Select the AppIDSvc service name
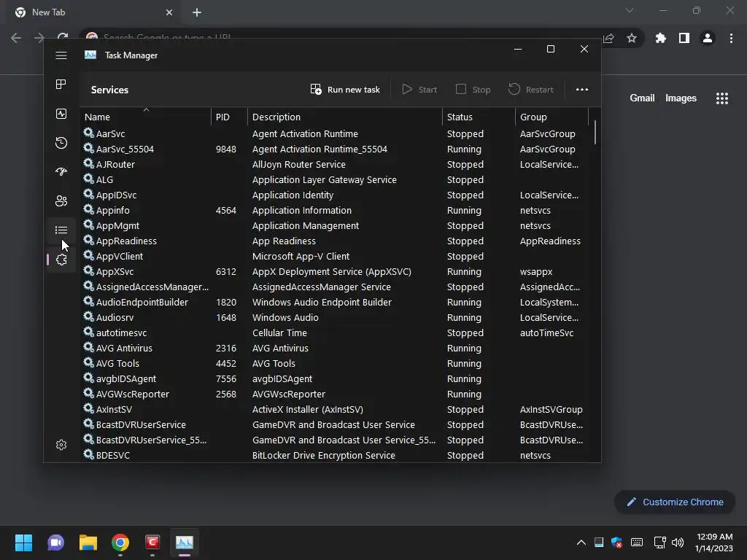Screen dimensions: 747x560 tap(116, 195)
